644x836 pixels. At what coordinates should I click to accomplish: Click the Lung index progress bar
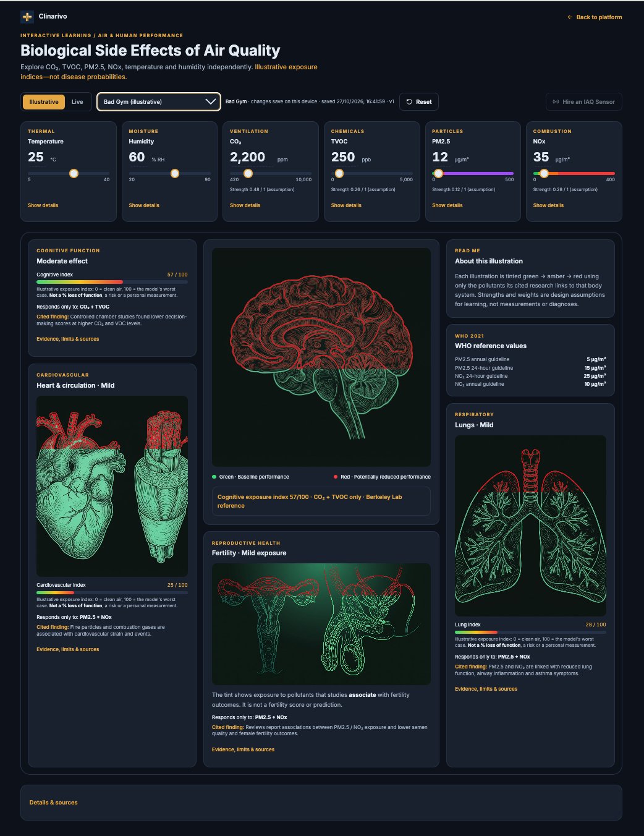coord(530,632)
